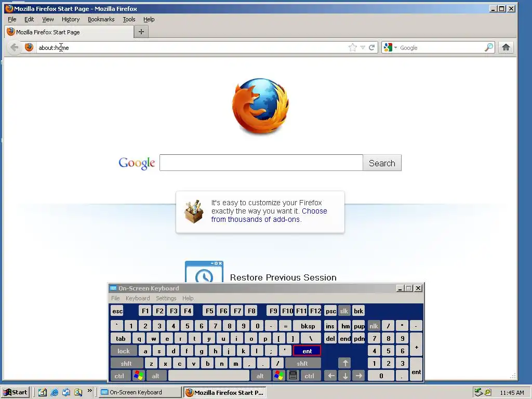Click the up arrow key
This screenshot has height=399, width=532.
(x=345, y=363)
